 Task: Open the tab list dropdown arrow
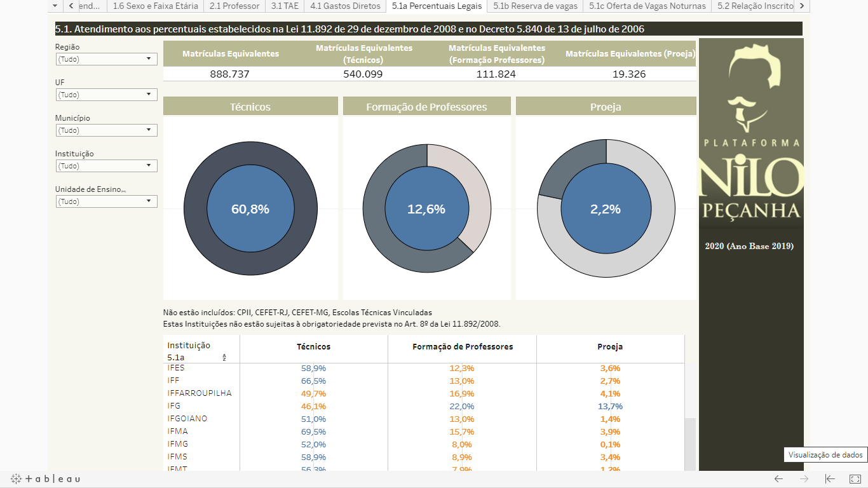point(55,6)
